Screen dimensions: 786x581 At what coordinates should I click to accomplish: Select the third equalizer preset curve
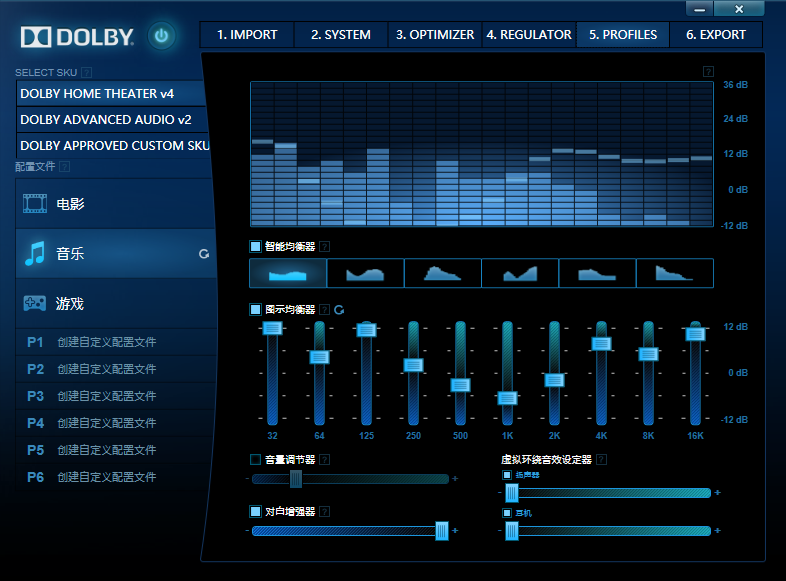[x=443, y=273]
